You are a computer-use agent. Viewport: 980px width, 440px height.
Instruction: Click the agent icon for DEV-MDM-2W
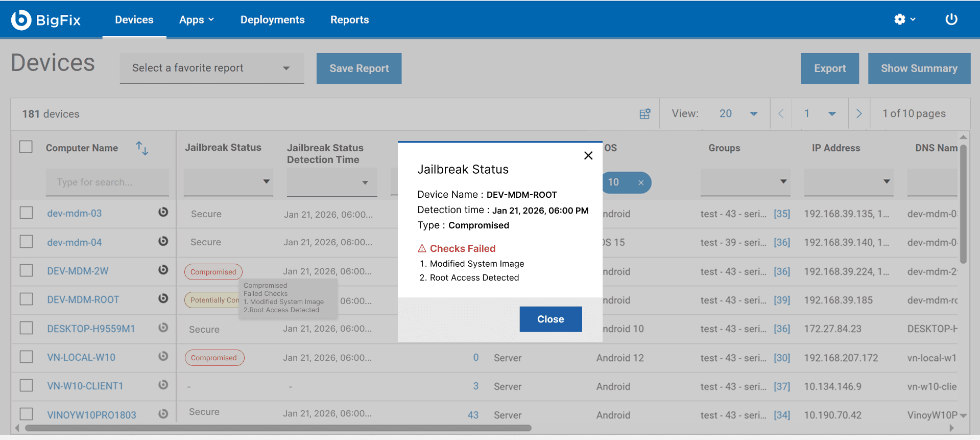(x=163, y=270)
